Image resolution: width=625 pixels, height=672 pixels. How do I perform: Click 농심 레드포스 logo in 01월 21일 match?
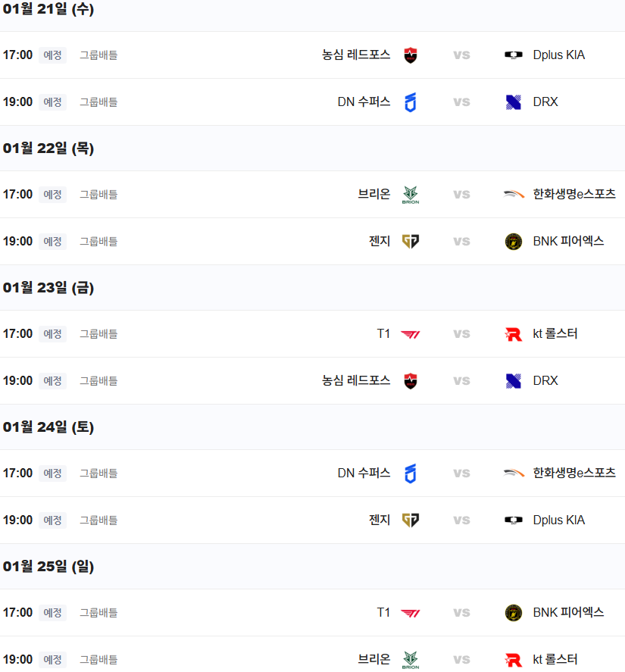coord(410,55)
